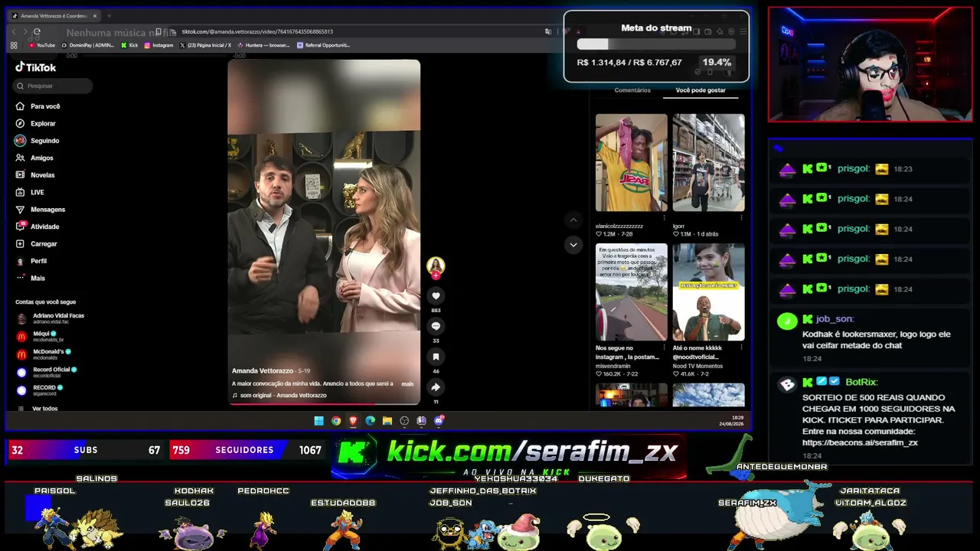Select the Você pode gostar tab
This screenshot has width=980, height=551.
click(701, 90)
